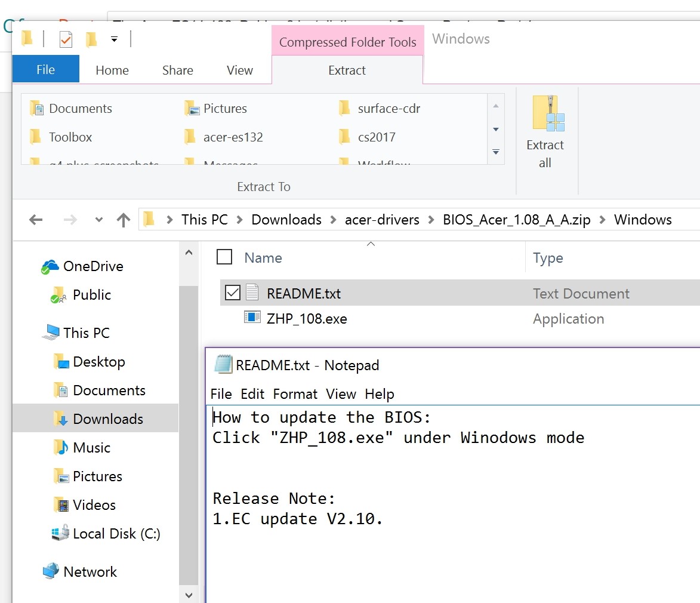The height and width of the screenshot is (603, 700).
Task: Click the folder icon in the title bar
Action: pyautogui.click(x=27, y=38)
